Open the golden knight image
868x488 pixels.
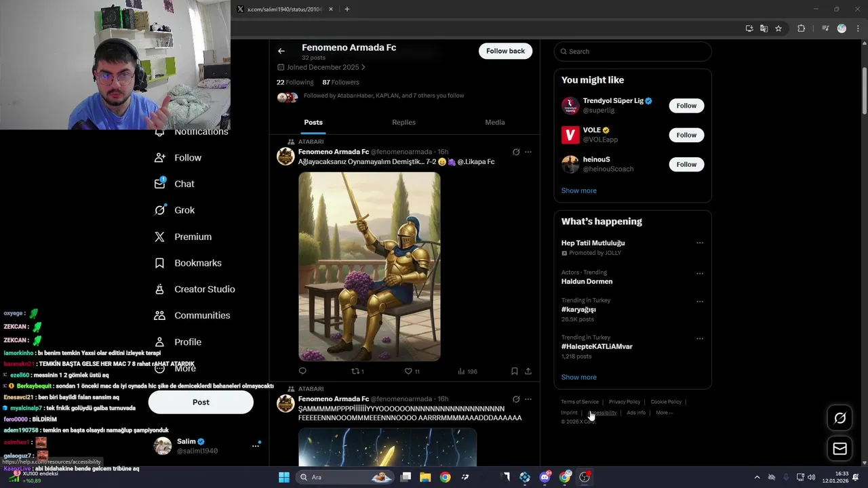(370, 266)
